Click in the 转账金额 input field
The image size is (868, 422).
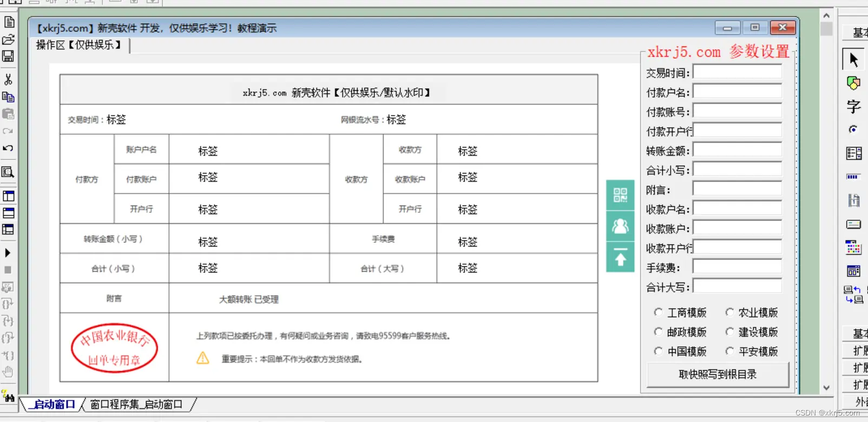pyautogui.click(x=737, y=150)
